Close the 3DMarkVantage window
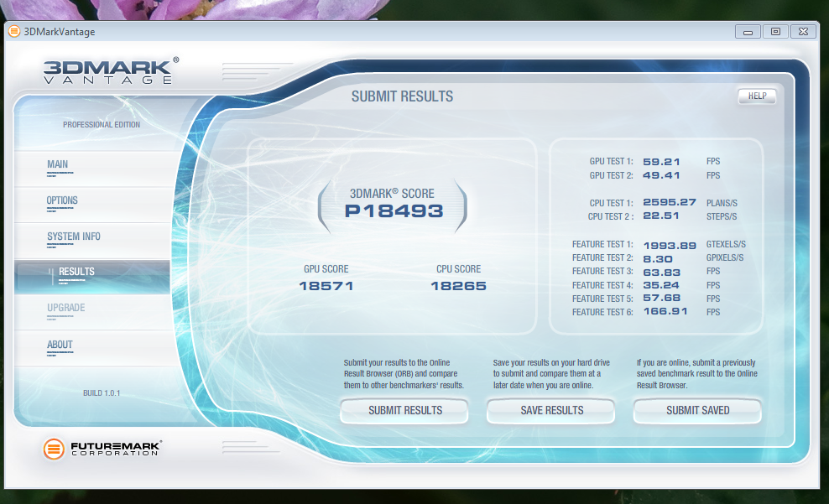Image resolution: width=829 pixels, height=504 pixels. click(803, 32)
